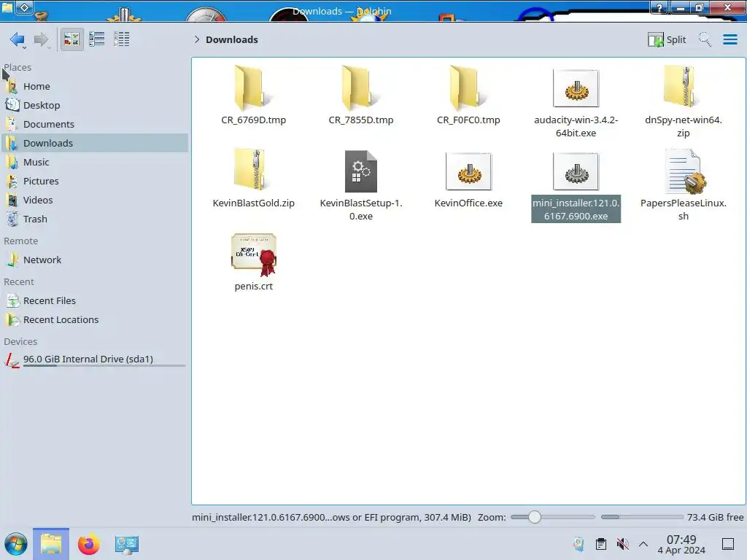
Task: Click the show desktop button
Action: (x=728, y=544)
